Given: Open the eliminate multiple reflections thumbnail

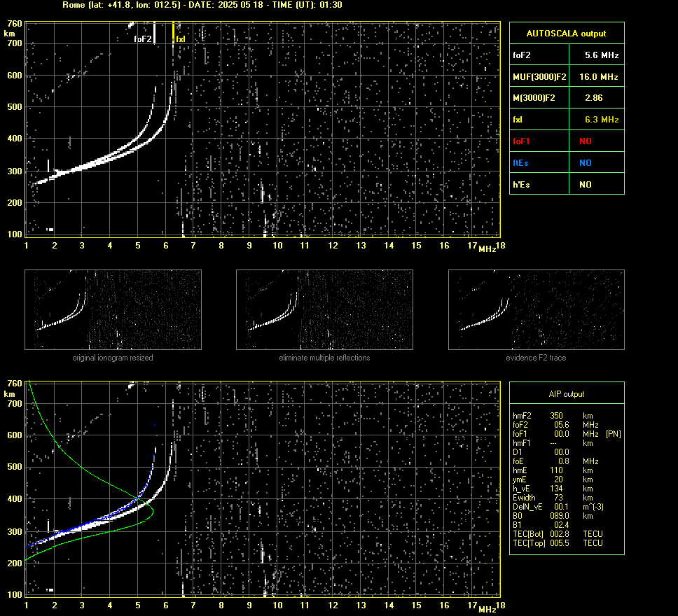Looking at the screenshot, I should 324,309.
